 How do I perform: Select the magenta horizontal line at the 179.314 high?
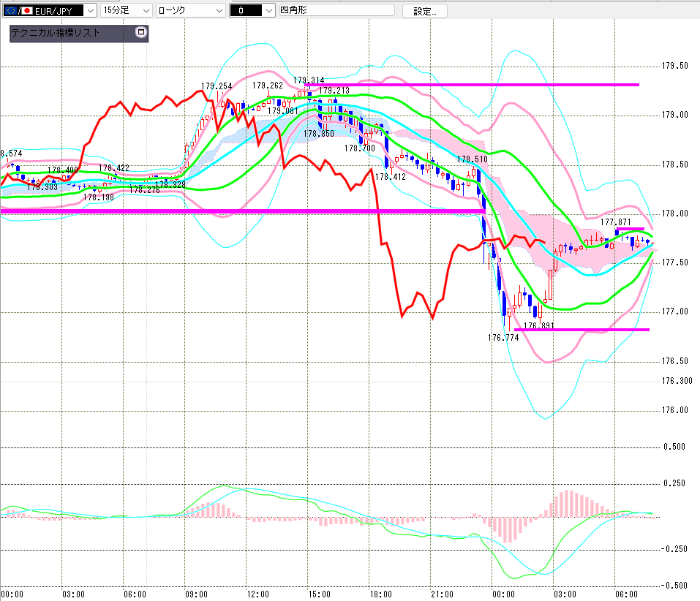click(472, 84)
